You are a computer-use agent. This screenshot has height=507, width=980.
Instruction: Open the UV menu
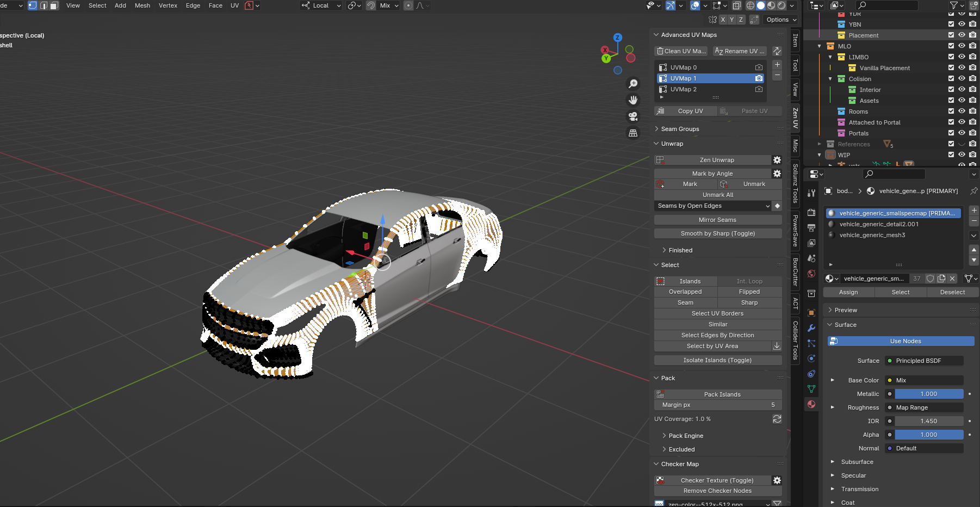(234, 5)
